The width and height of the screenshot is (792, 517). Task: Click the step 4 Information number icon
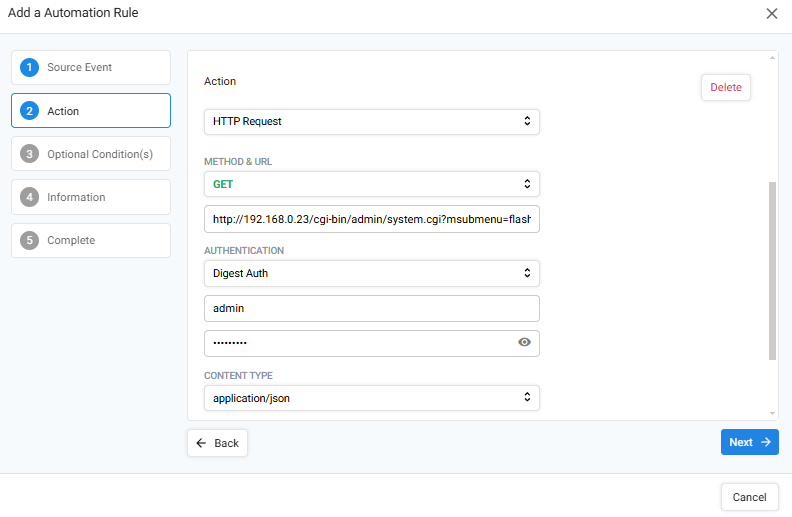(x=29, y=197)
